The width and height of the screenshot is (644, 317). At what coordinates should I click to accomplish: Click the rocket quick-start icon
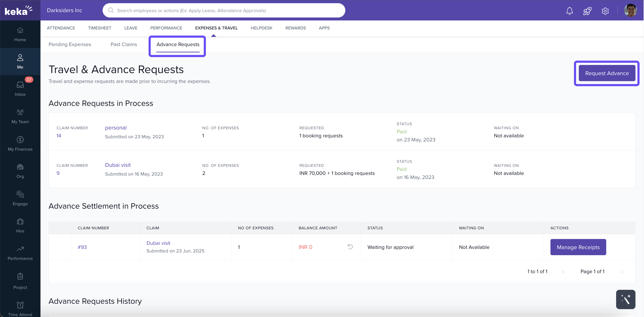click(x=587, y=11)
